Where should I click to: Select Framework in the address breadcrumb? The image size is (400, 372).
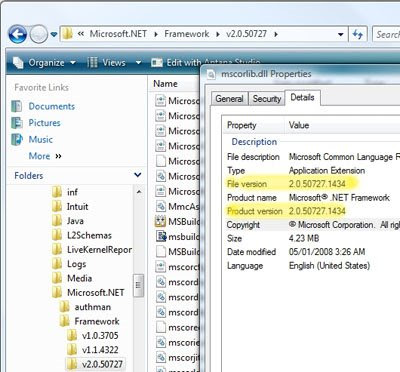coord(187,34)
